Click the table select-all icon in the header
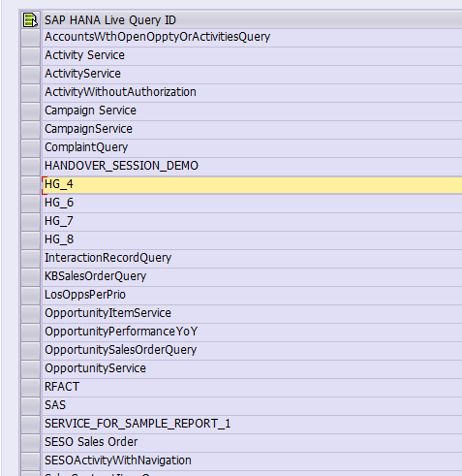 [30, 19]
